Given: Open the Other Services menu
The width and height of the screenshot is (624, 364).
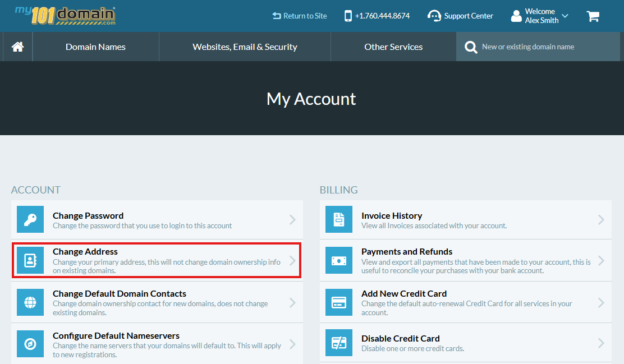Looking at the screenshot, I should [393, 47].
